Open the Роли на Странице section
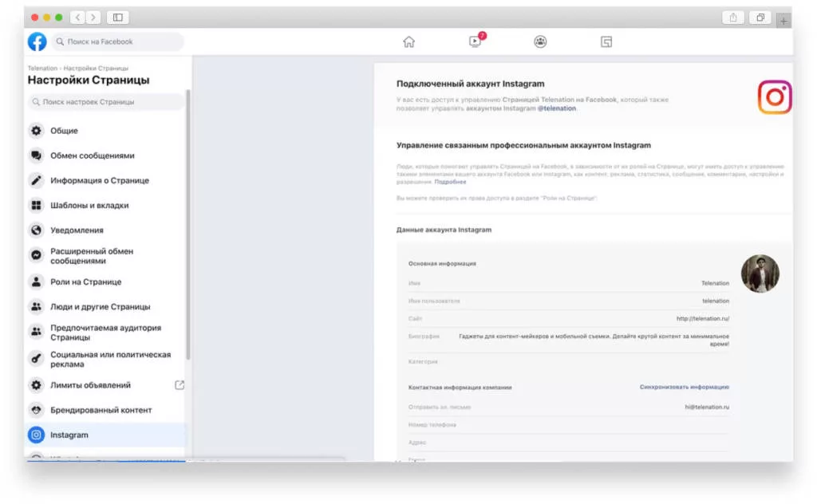This screenshot has width=817, height=504. pos(106,282)
